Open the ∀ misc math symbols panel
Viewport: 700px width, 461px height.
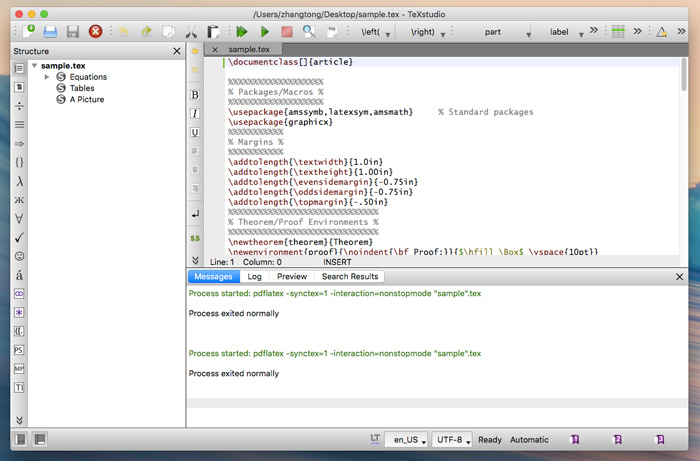point(19,219)
